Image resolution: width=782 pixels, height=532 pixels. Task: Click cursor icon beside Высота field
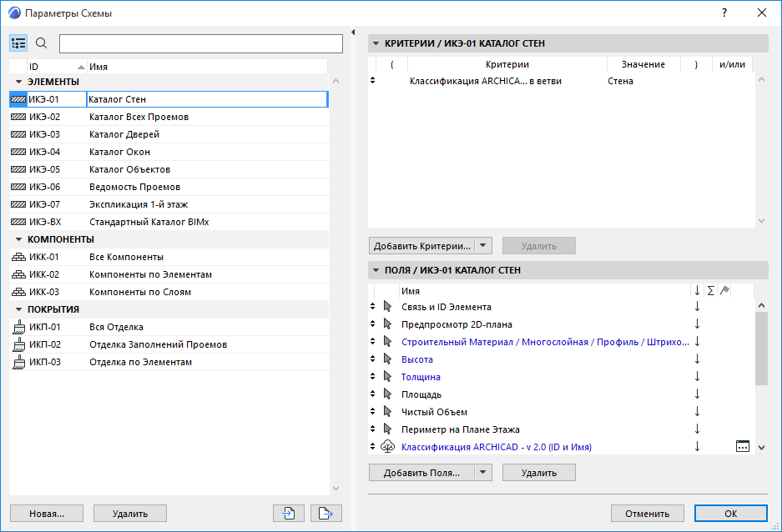387,359
